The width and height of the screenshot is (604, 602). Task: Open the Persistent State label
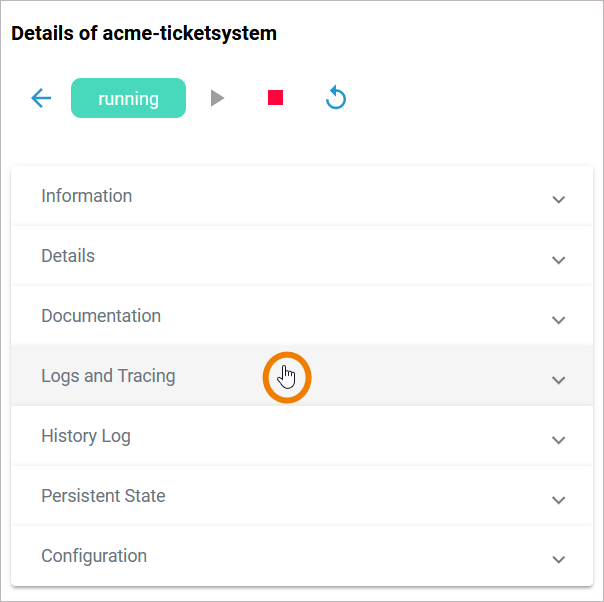coord(103,496)
